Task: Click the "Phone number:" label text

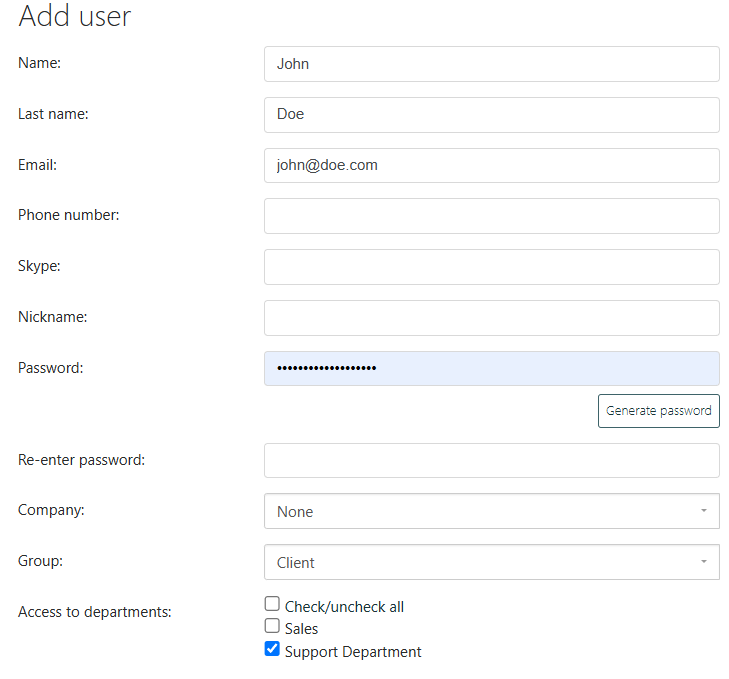Action: pos(69,215)
